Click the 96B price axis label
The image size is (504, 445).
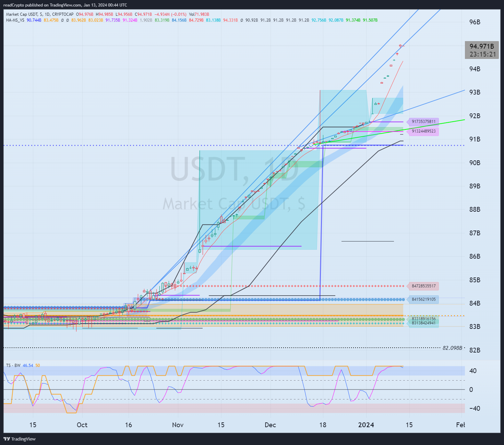(x=475, y=22)
